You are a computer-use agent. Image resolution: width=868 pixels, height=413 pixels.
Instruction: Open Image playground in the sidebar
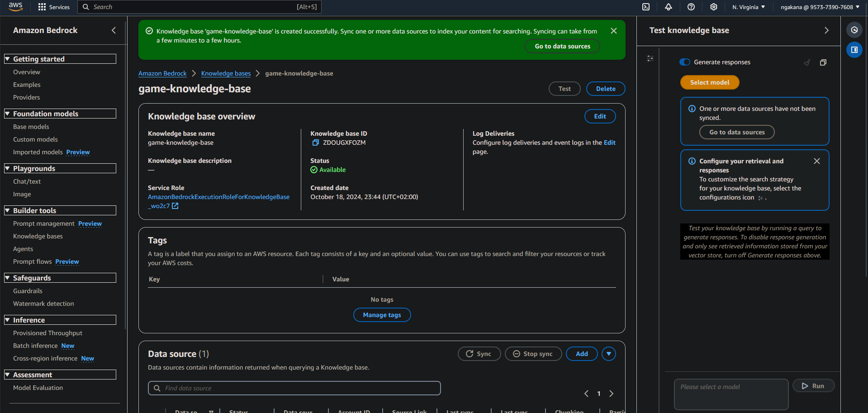click(x=22, y=194)
